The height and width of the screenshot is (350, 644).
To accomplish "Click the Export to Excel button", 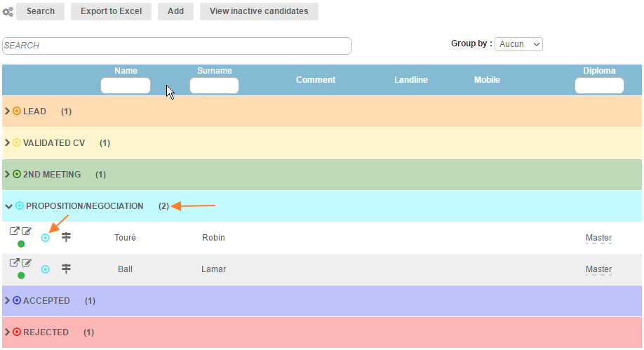I will tap(111, 11).
